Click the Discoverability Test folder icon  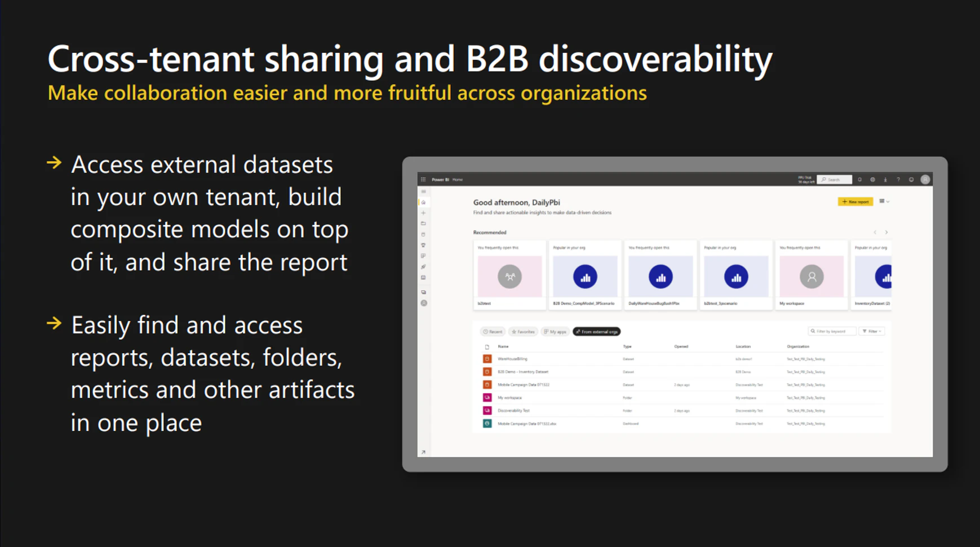(x=487, y=411)
